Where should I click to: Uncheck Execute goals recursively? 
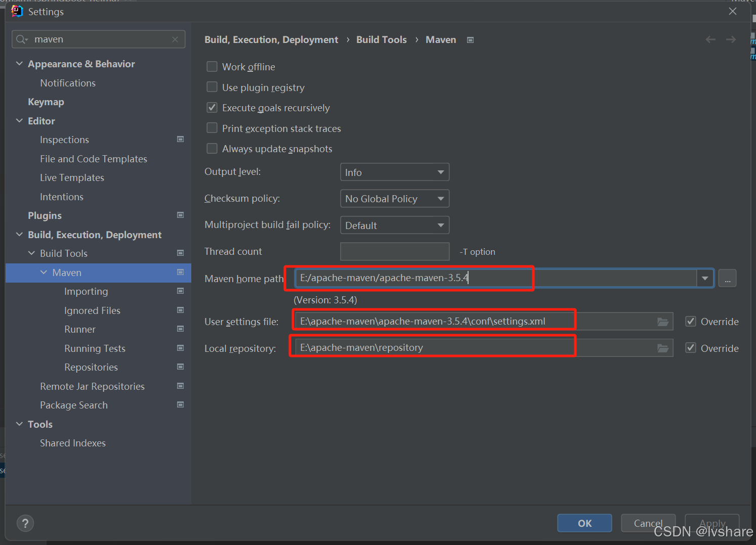[x=212, y=108]
